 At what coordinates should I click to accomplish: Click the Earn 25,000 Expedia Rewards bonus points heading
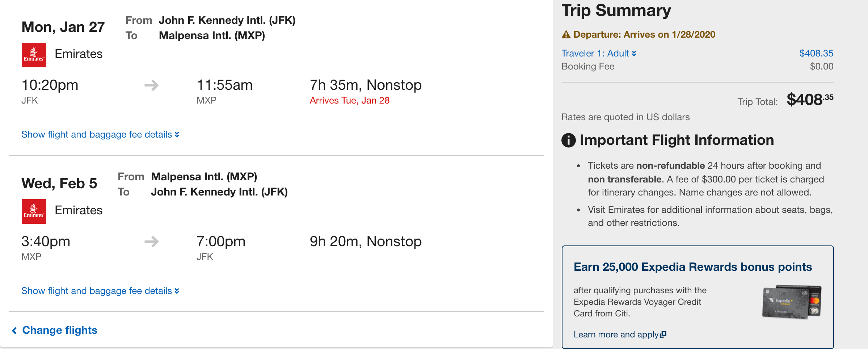click(x=693, y=267)
